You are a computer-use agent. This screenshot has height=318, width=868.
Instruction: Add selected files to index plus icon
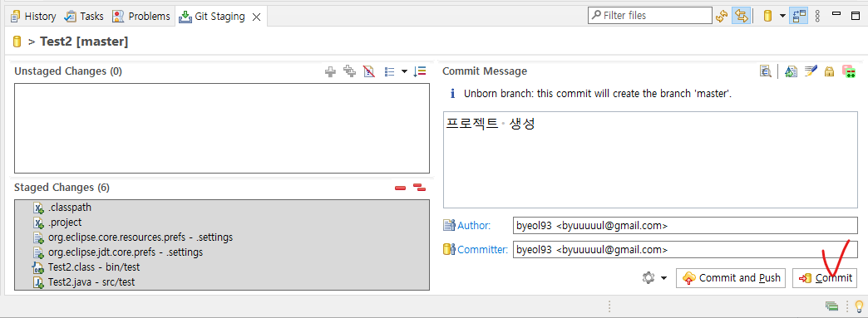(330, 71)
